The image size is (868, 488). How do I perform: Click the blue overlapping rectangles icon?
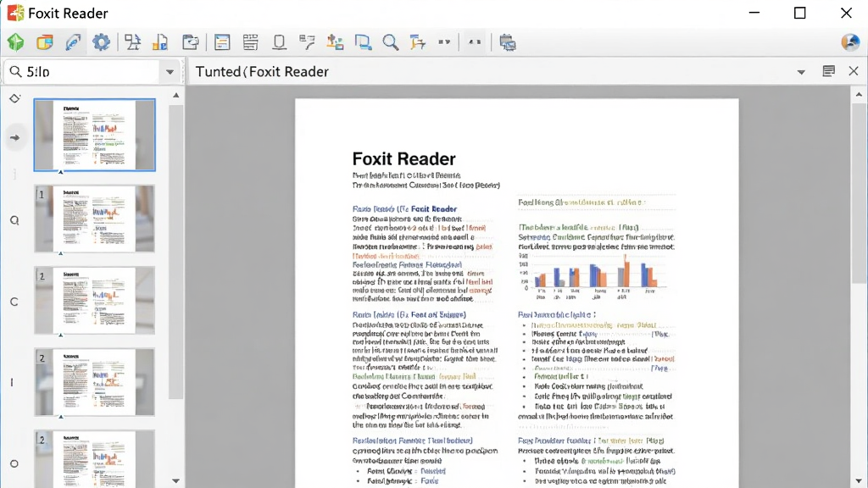point(363,42)
